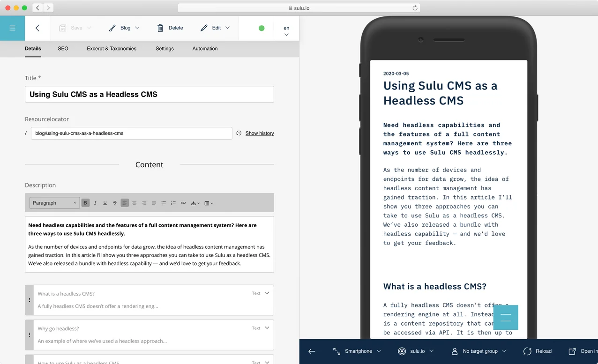The width and height of the screenshot is (598, 364).
Task: Open the Automation tab
Action: click(x=205, y=48)
